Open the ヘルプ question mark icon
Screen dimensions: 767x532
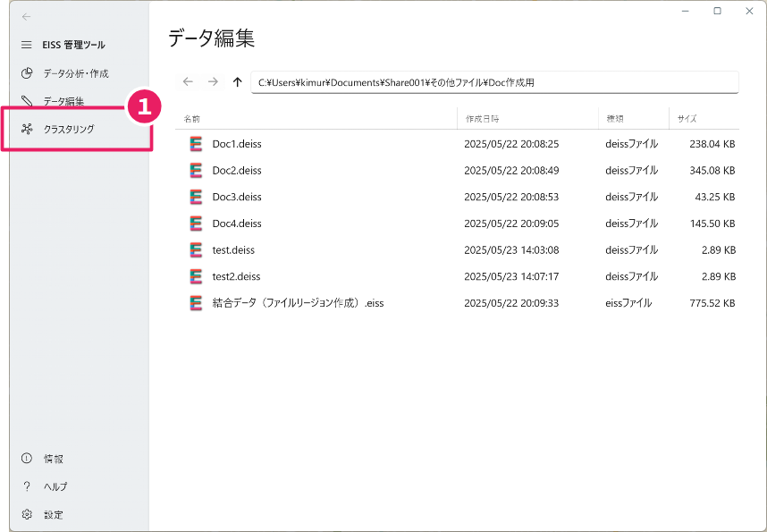[x=27, y=486]
